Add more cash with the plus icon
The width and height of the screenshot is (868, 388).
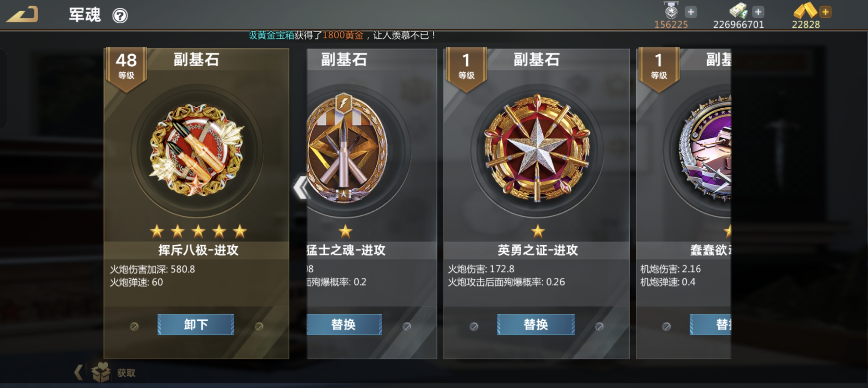(758, 12)
